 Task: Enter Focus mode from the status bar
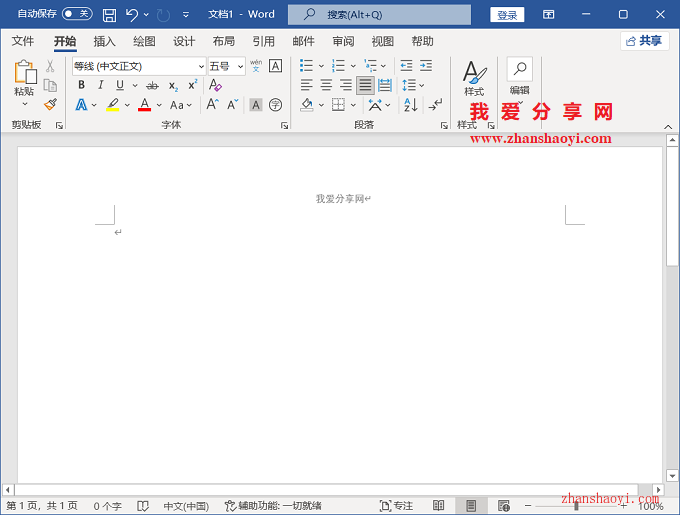[396, 506]
